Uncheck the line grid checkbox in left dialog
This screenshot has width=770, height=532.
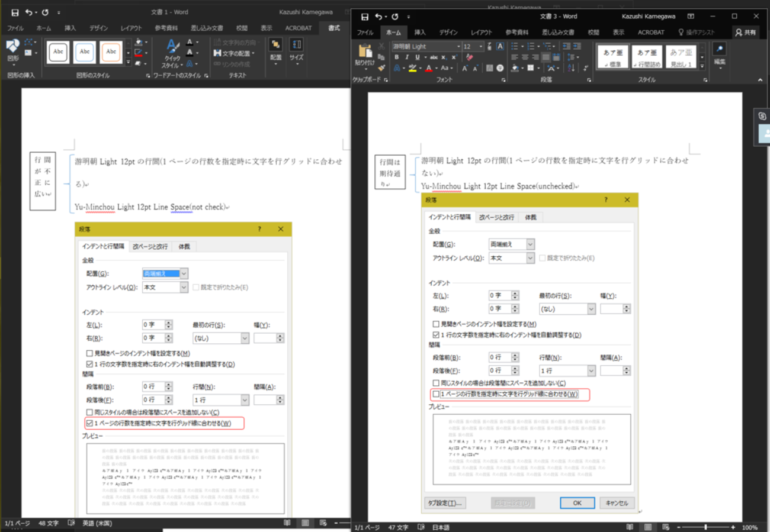pos(90,423)
